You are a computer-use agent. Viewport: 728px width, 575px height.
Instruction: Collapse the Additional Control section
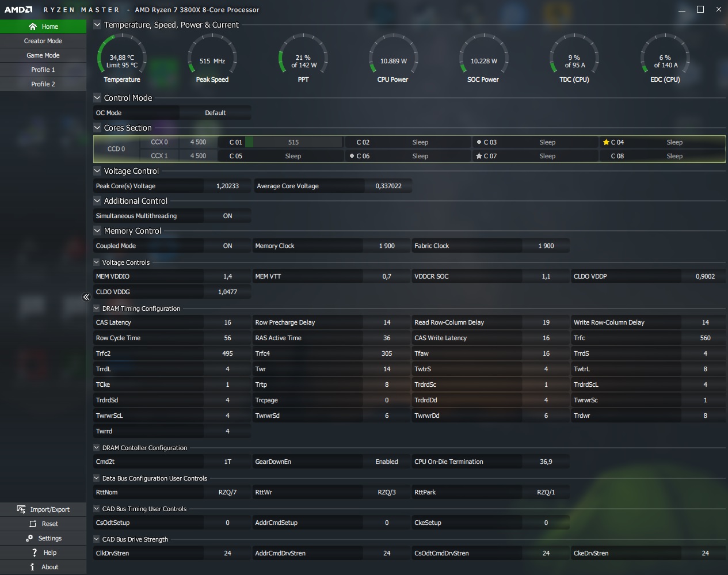(97, 201)
